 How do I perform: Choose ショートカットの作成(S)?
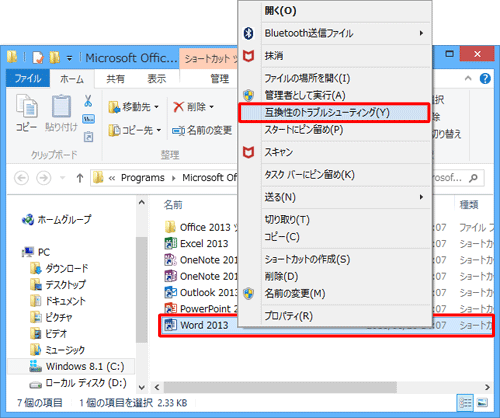pyautogui.click(x=335, y=259)
